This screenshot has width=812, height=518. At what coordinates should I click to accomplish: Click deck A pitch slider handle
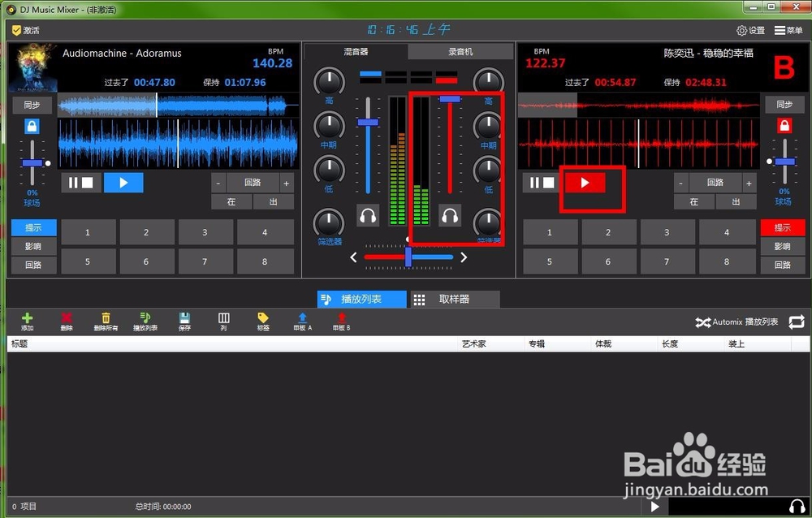[x=32, y=162]
